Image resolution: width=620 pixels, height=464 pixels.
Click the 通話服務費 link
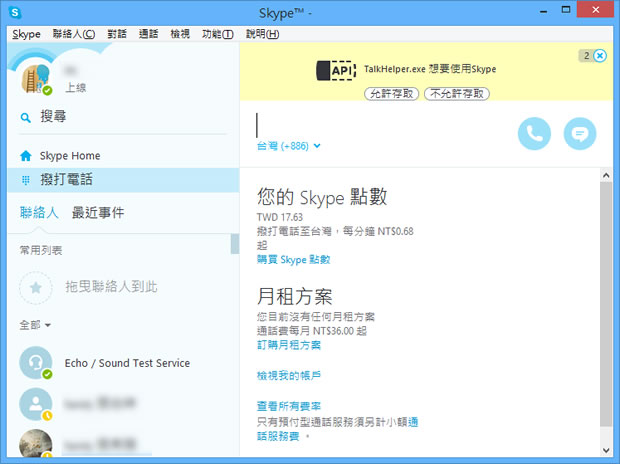tap(278, 437)
